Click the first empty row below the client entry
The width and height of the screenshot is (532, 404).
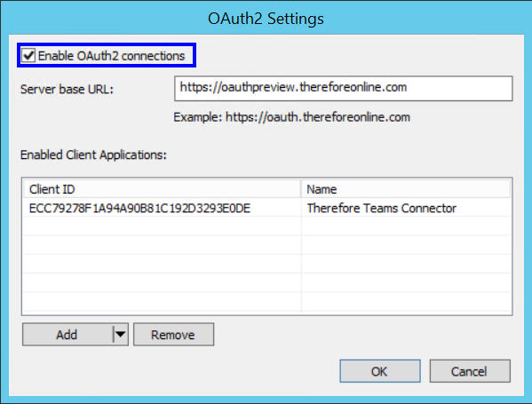pos(266,226)
